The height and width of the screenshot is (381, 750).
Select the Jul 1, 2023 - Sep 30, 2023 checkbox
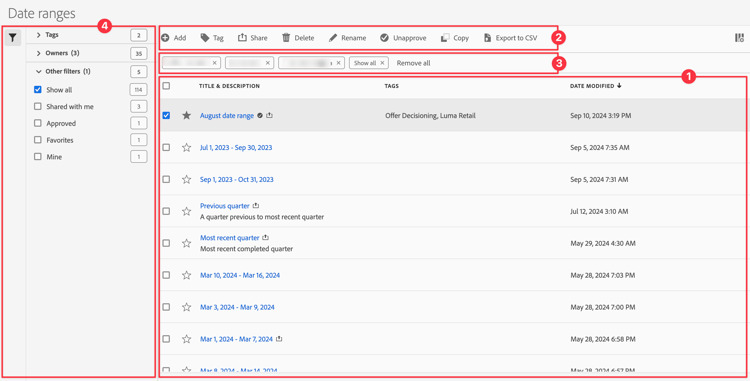click(166, 148)
